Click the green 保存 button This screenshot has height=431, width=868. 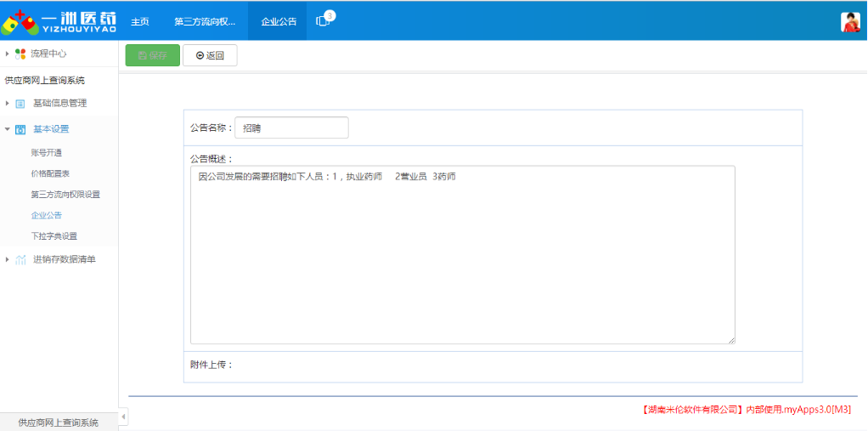(152, 55)
